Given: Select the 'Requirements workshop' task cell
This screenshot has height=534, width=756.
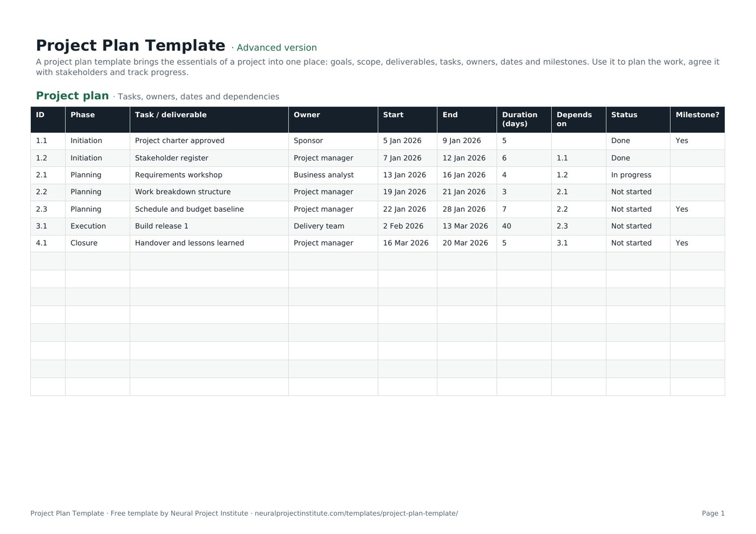Looking at the screenshot, I should pos(209,175).
